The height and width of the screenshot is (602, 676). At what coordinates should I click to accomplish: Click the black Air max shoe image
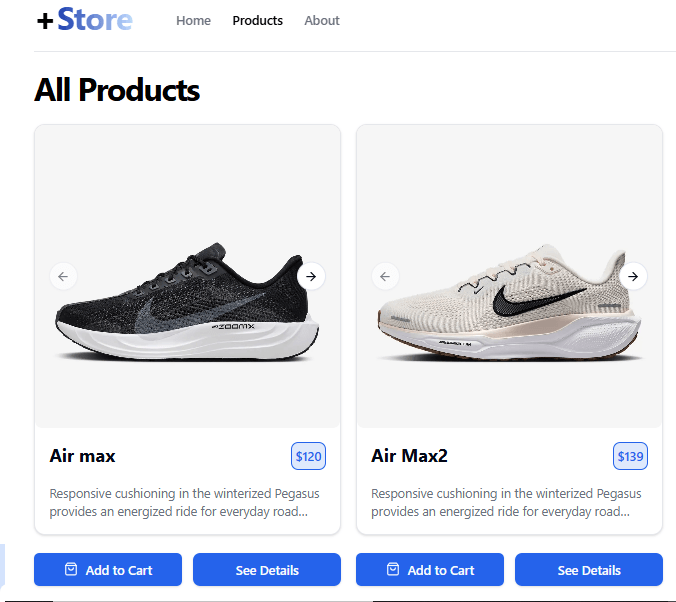(x=187, y=308)
